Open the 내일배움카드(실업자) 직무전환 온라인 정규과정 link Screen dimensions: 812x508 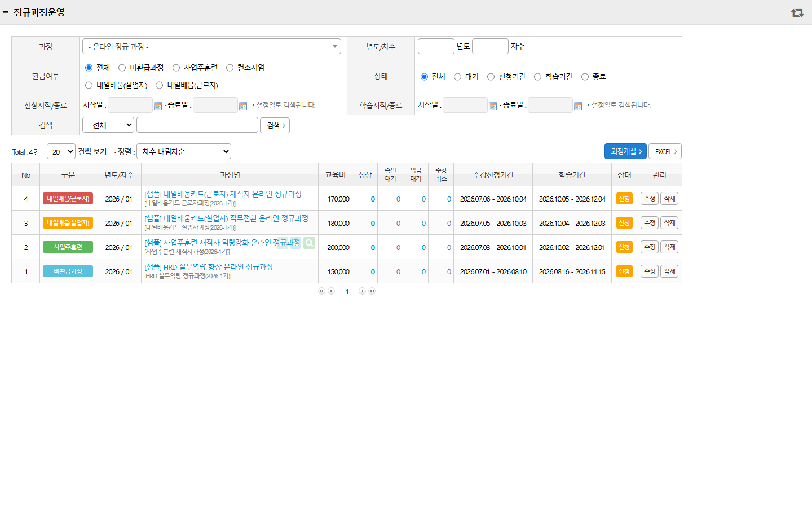(x=226, y=218)
